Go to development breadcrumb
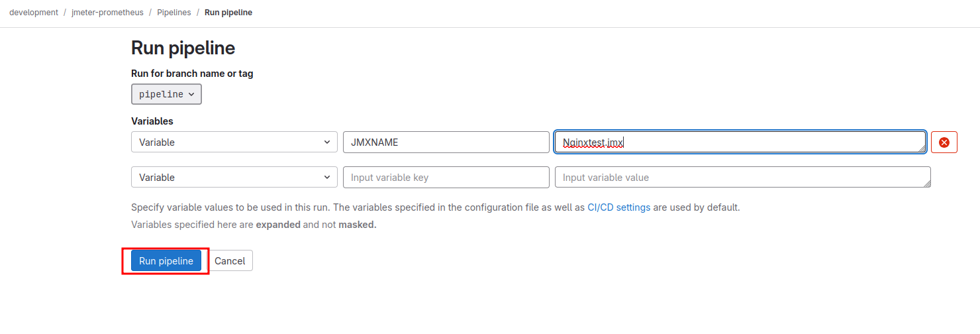The width and height of the screenshot is (980, 334). point(34,13)
